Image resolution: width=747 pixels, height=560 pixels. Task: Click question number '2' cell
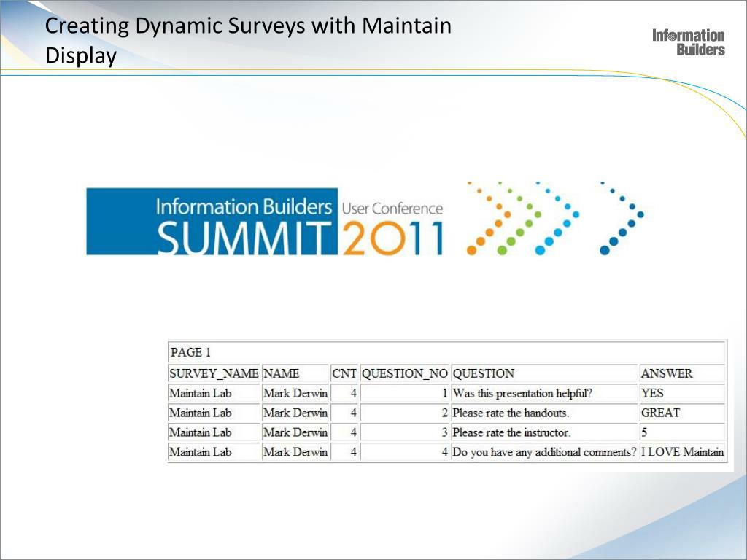[x=404, y=413]
